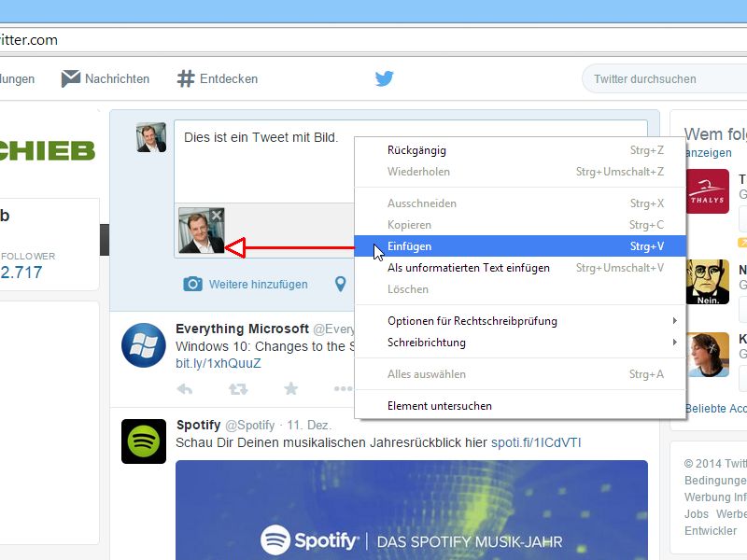Open Thalys suggested account avatar
Image resolution: width=747 pixels, height=560 pixels.
[708, 191]
